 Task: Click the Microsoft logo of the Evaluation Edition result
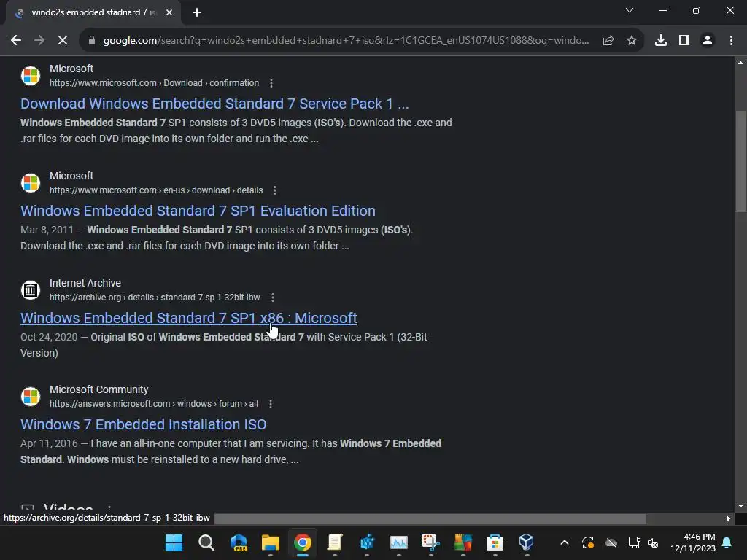click(31, 183)
